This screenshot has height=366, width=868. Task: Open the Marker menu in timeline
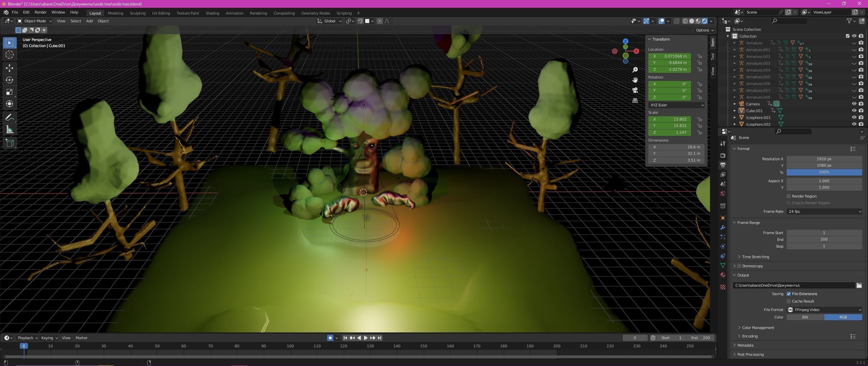81,338
